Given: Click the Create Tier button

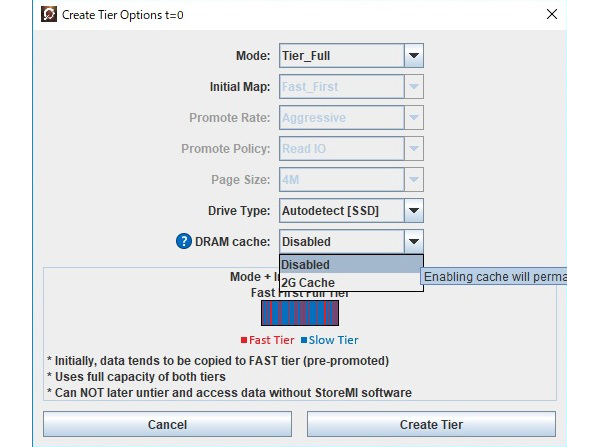Looking at the screenshot, I should 431,424.
